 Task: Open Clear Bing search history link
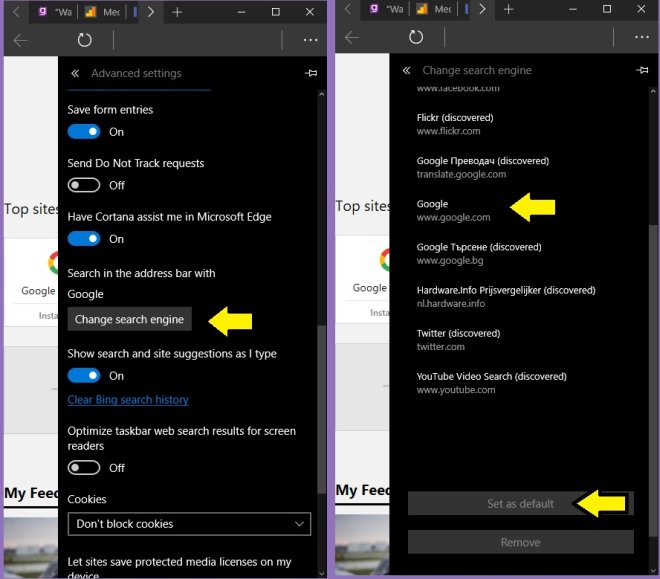[128, 400]
